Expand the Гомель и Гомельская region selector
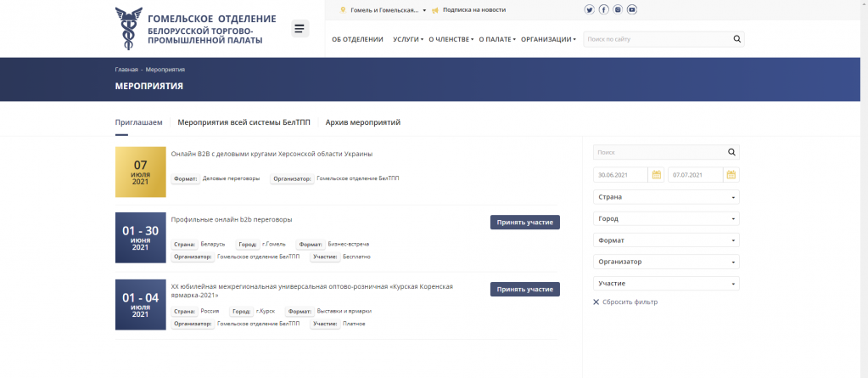 tap(389, 10)
